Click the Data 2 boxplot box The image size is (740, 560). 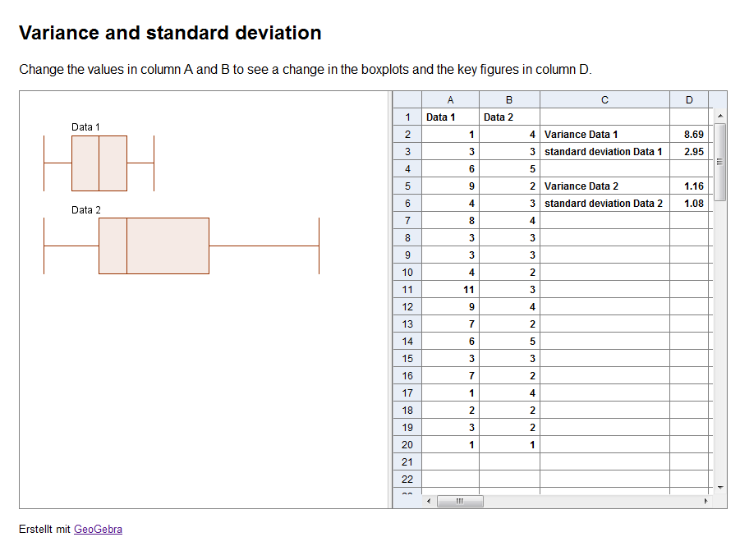(154, 246)
